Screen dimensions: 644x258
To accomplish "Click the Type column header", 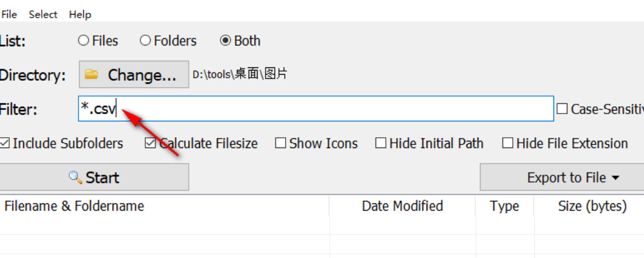I will tap(504, 206).
